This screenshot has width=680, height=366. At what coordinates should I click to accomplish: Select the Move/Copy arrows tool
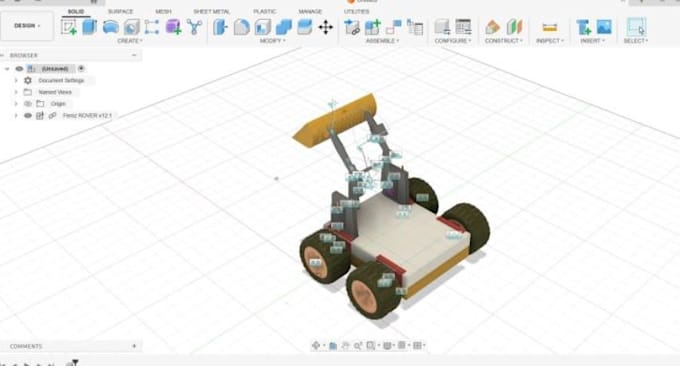[x=326, y=27]
